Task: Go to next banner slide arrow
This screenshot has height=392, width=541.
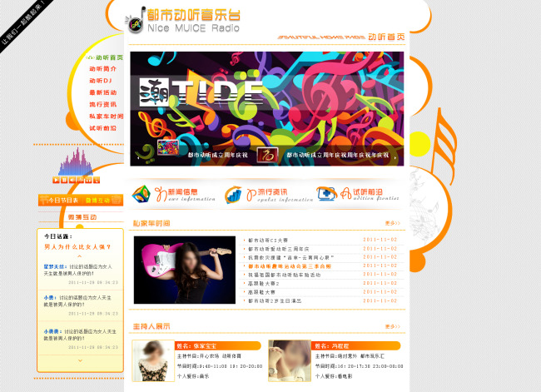Action: click(395, 157)
